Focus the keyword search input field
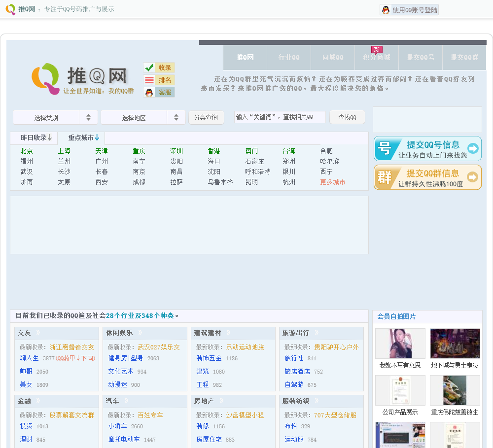493x448 pixels. point(280,117)
